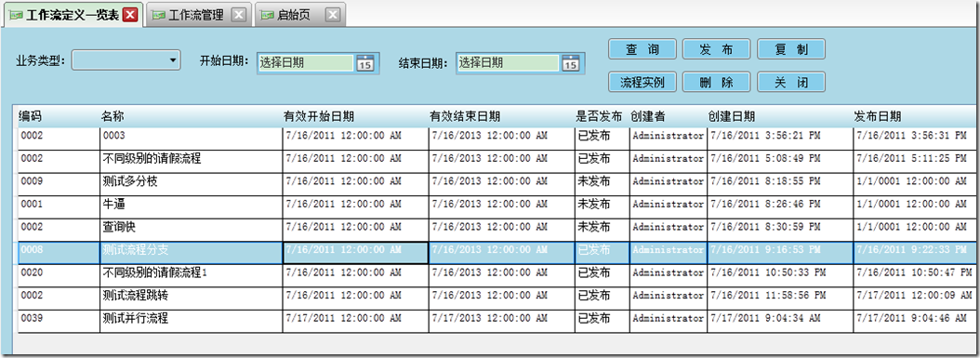980x358 pixels.
Task: Sort by 有效结束日期 column header
Action: 464,116
